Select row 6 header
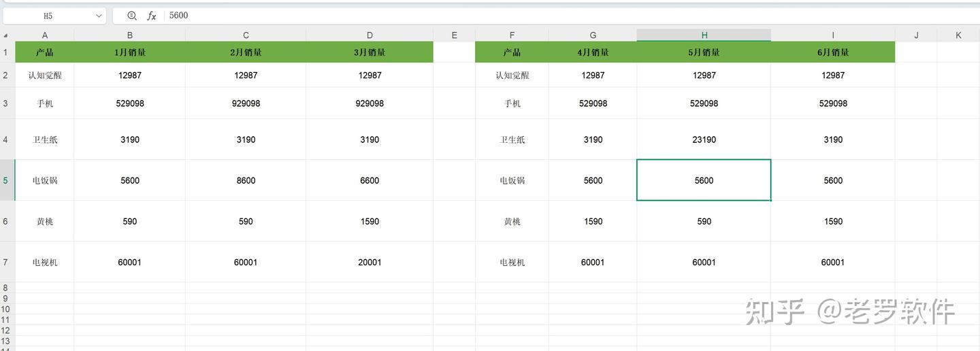 [6, 221]
